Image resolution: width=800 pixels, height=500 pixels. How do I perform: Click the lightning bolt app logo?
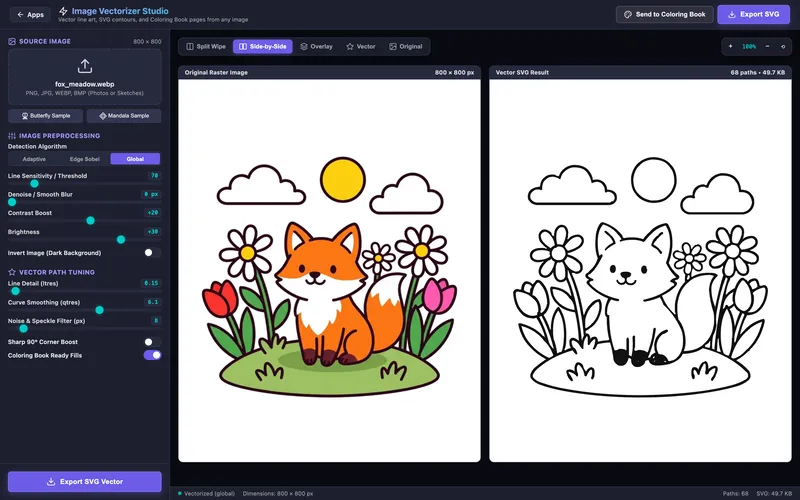pos(63,11)
